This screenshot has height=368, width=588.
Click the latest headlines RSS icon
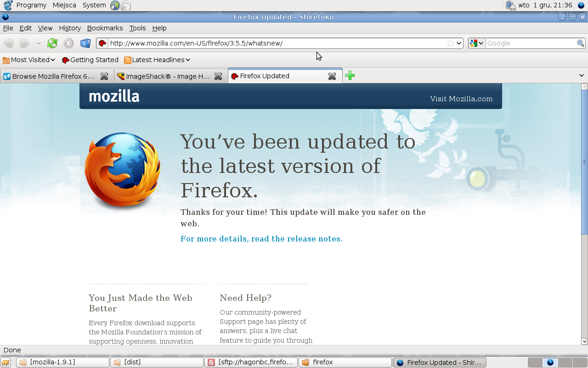pyautogui.click(x=128, y=60)
